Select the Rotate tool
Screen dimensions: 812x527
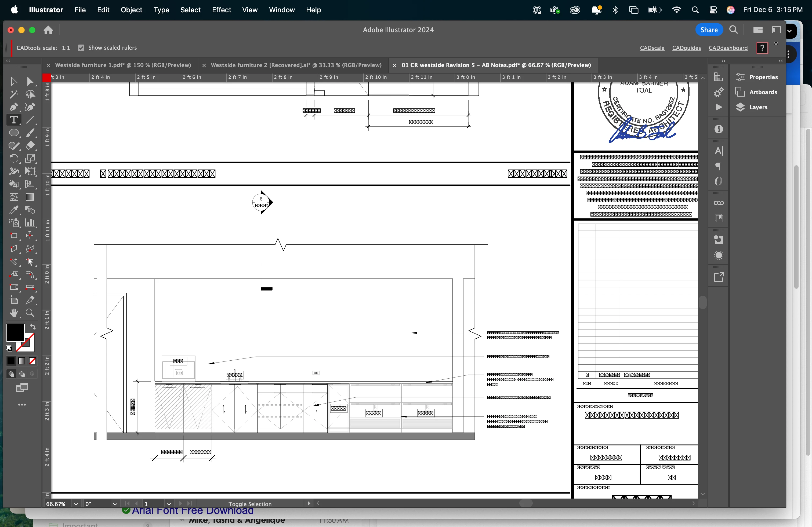tap(14, 159)
